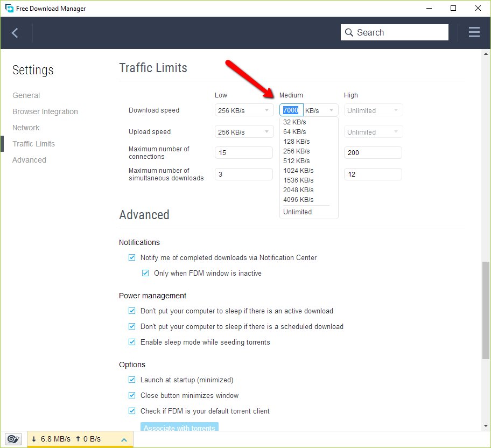Open Low download speed dropdown
The height and width of the screenshot is (448, 491).
pyautogui.click(x=244, y=110)
